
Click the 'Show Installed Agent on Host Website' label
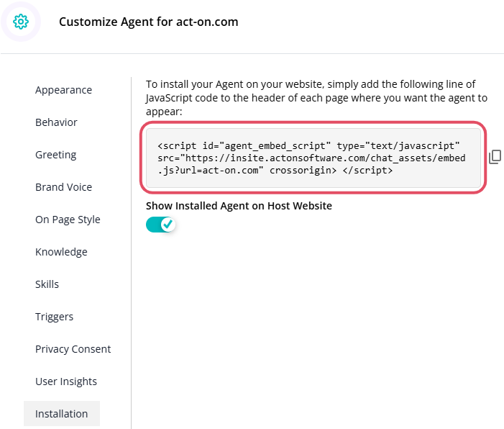tap(239, 206)
